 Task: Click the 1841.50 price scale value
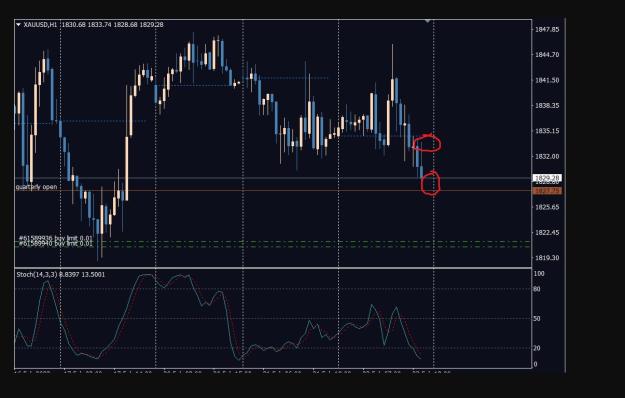pyautogui.click(x=547, y=80)
